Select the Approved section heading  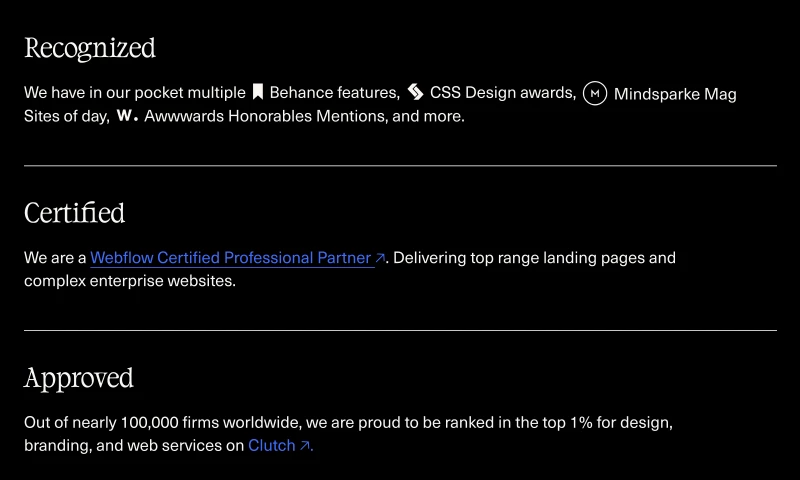79,378
